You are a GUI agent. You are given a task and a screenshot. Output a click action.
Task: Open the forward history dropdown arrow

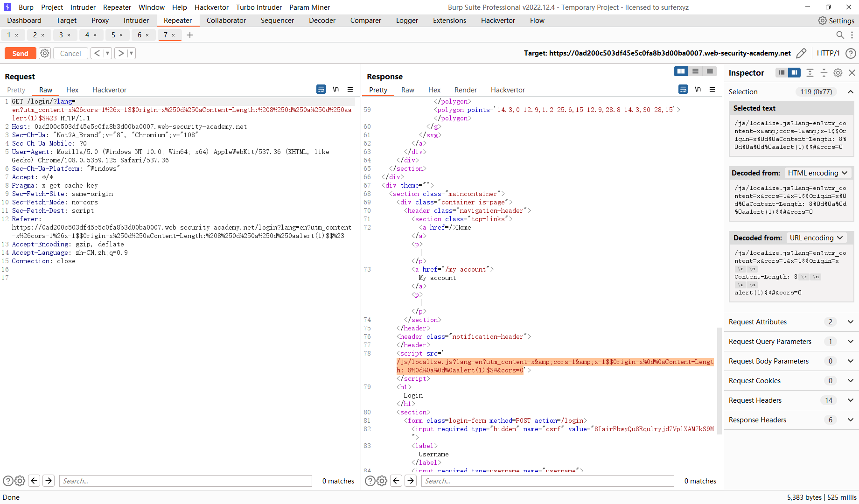[131, 53]
